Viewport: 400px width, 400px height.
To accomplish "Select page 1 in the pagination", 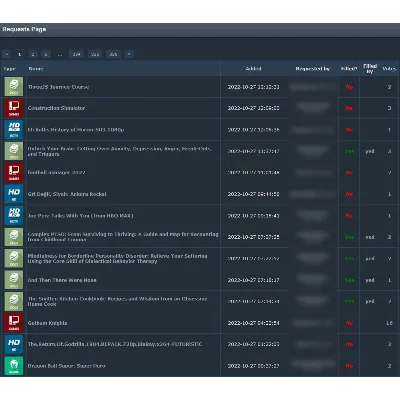I will (20, 54).
